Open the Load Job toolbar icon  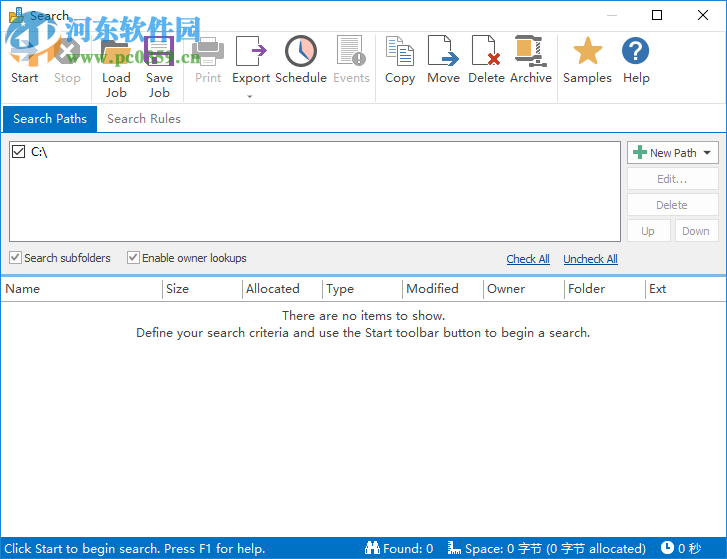click(x=116, y=51)
